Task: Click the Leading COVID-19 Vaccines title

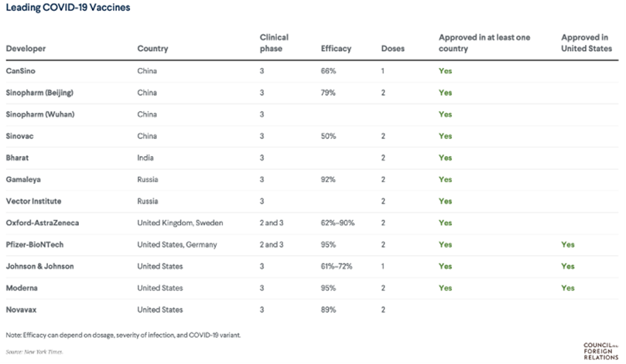Action: [x=68, y=8]
